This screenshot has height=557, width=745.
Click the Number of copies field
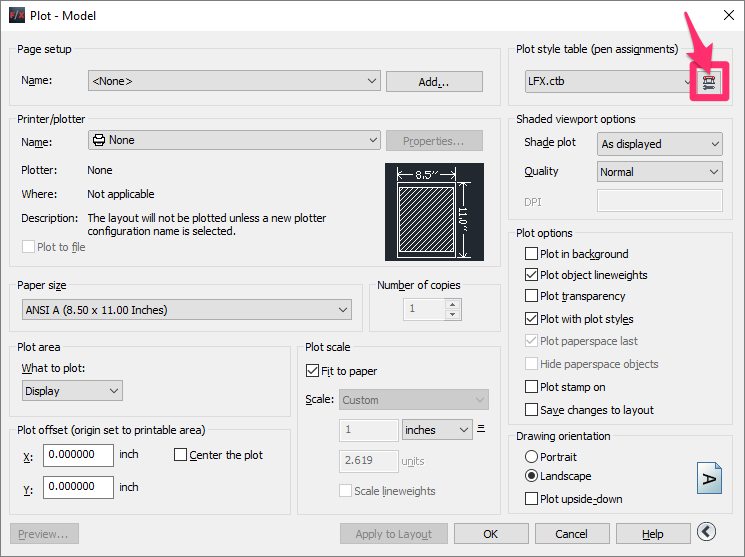[x=425, y=309]
